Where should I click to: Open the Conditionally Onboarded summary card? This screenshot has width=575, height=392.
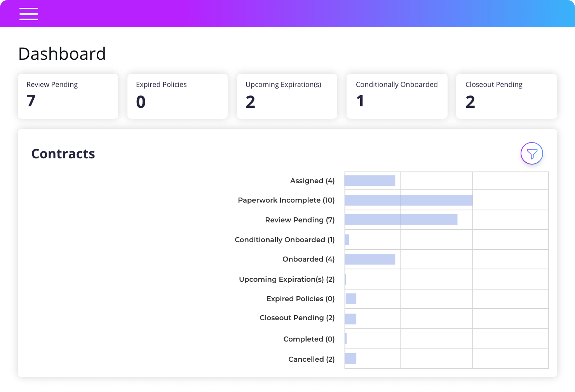point(397,96)
